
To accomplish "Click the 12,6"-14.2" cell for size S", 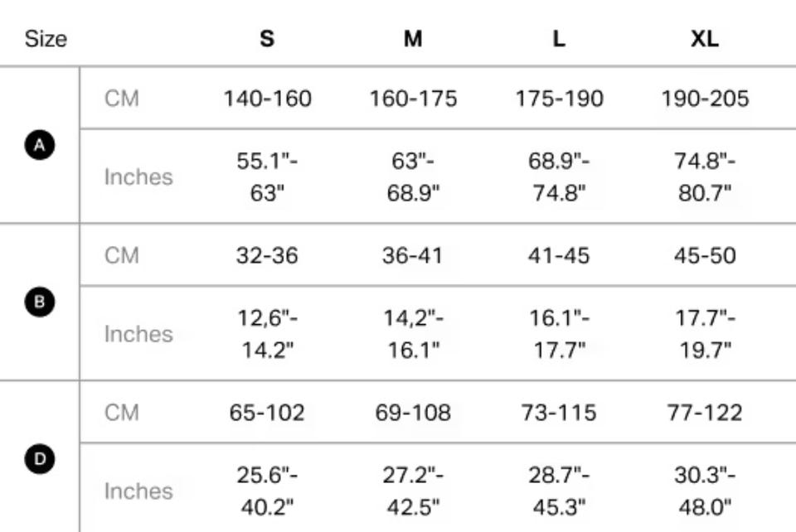I will [267, 333].
